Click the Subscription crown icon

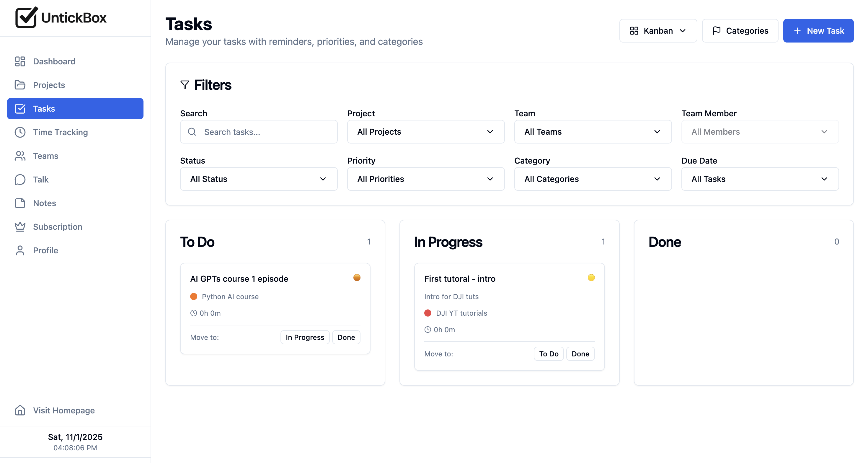click(20, 226)
